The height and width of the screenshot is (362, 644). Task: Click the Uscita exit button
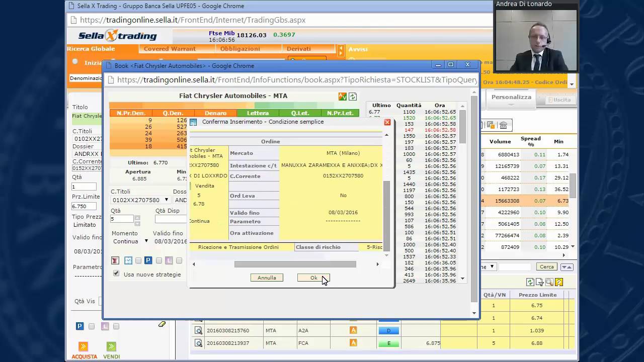tap(559, 100)
